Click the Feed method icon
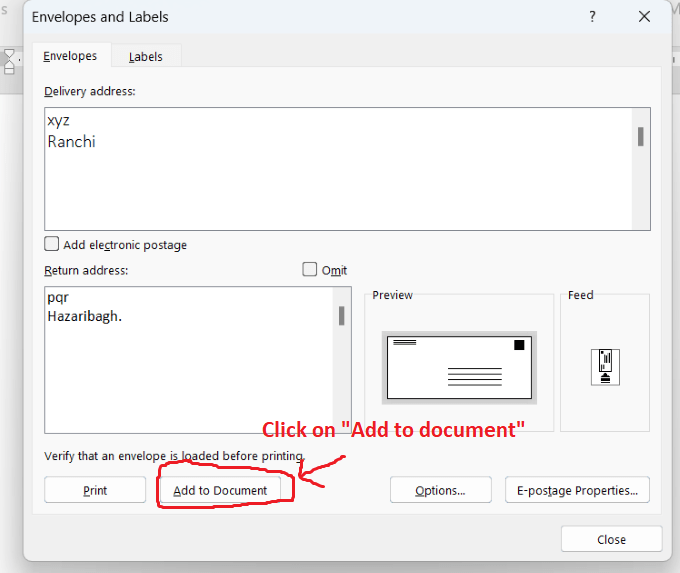The height and width of the screenshot is (573, 680). click(605, 367)
